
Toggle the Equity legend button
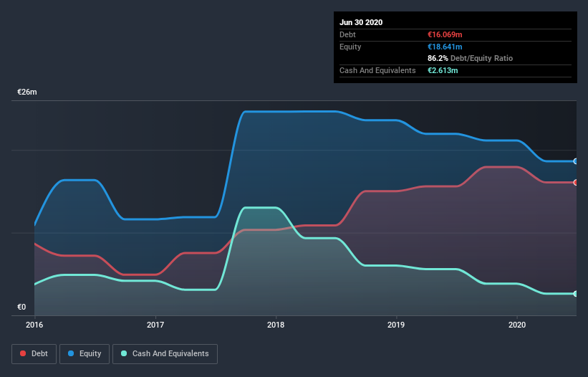(x=85, y=354)
